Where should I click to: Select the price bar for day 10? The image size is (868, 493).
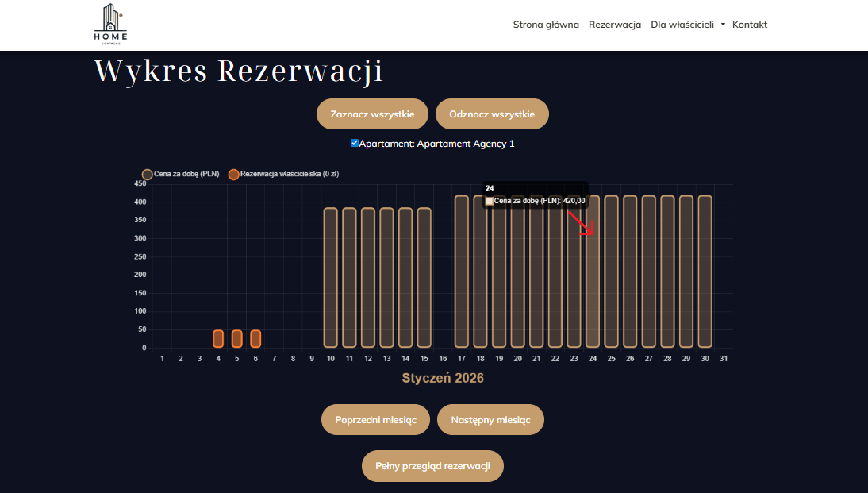(331, 278)
